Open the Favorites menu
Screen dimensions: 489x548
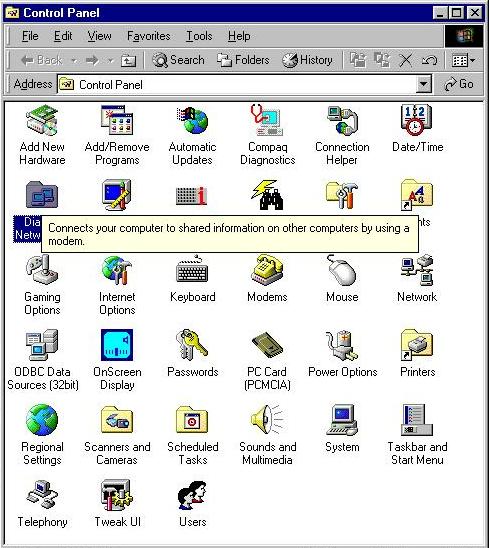point(149,36)
